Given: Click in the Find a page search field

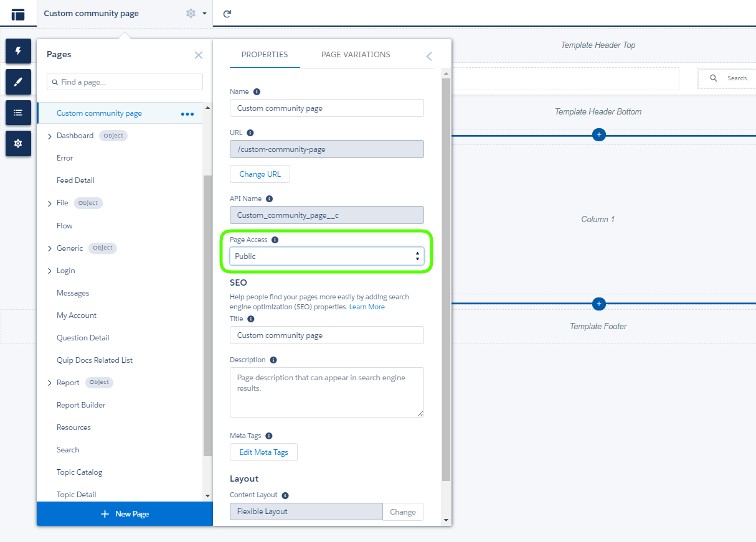Looking at the screenshot, I should tap(124, 82).
